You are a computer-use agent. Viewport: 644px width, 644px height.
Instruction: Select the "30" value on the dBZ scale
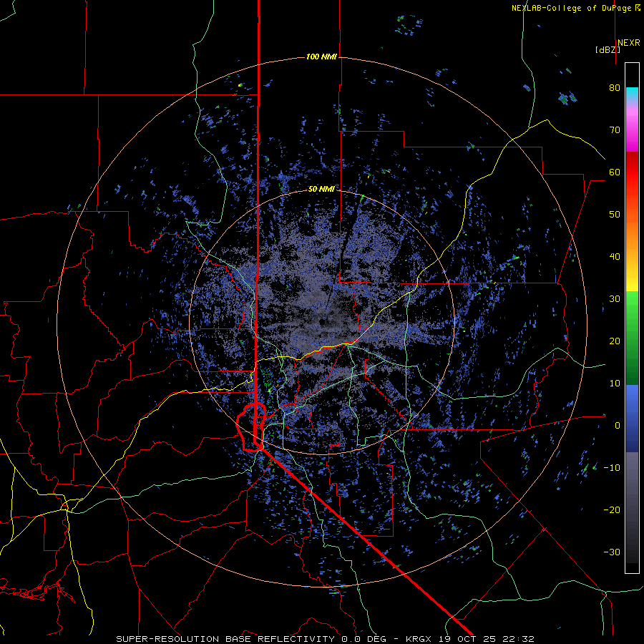[615, 299]
